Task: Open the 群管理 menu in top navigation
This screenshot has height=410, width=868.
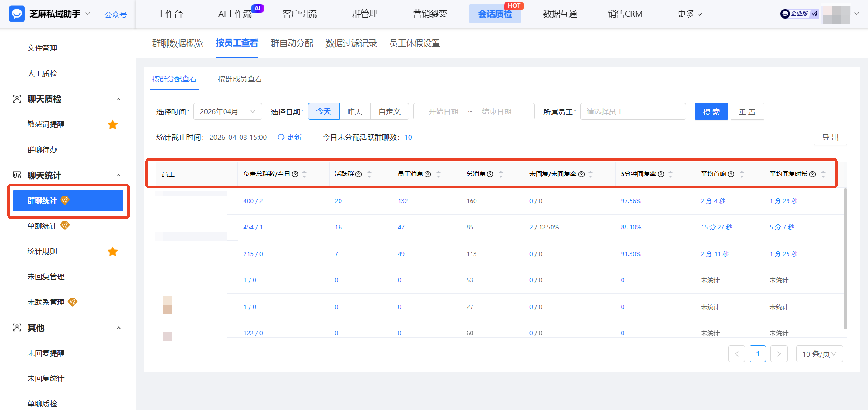Action: pos(365,14)
